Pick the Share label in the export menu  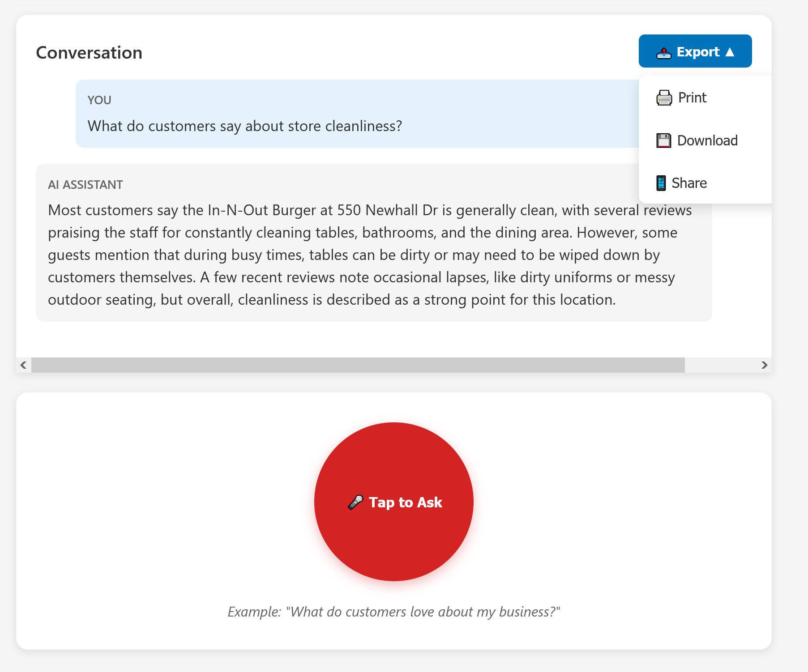click(x=689, y=183)
